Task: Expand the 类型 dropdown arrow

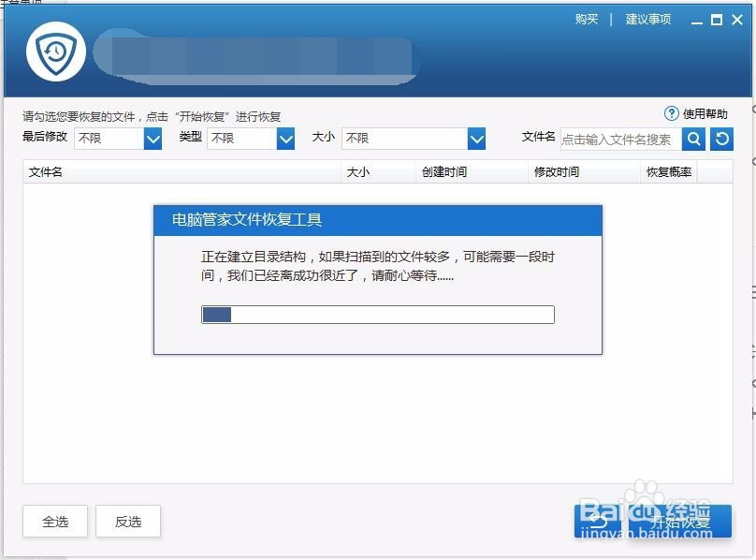Action: pyautogui.click(x=285, y=139)
